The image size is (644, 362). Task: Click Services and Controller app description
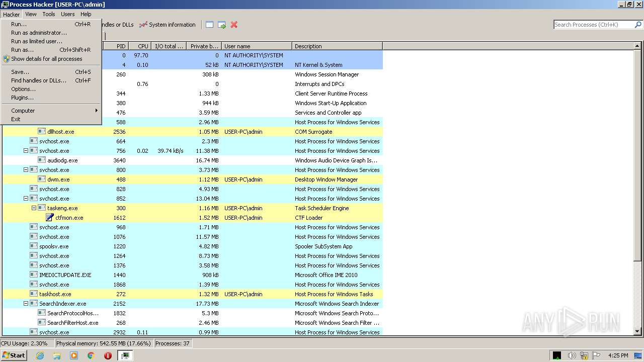[328, 113]
